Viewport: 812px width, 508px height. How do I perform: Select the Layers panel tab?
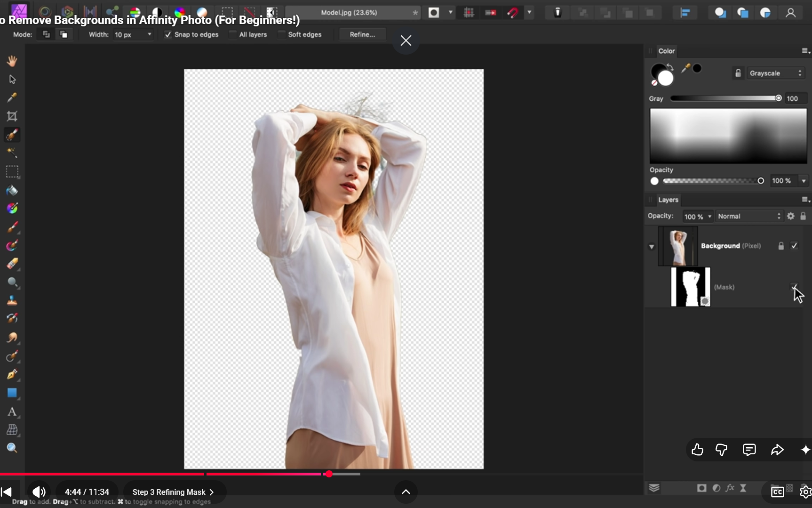pos(668,200)
